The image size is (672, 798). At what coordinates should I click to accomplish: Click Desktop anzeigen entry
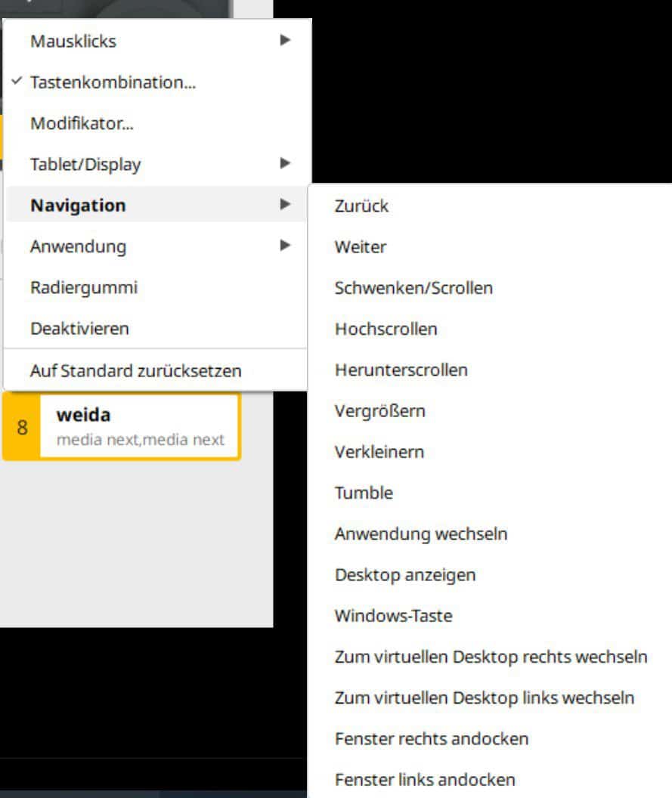(x=404, y=575)
